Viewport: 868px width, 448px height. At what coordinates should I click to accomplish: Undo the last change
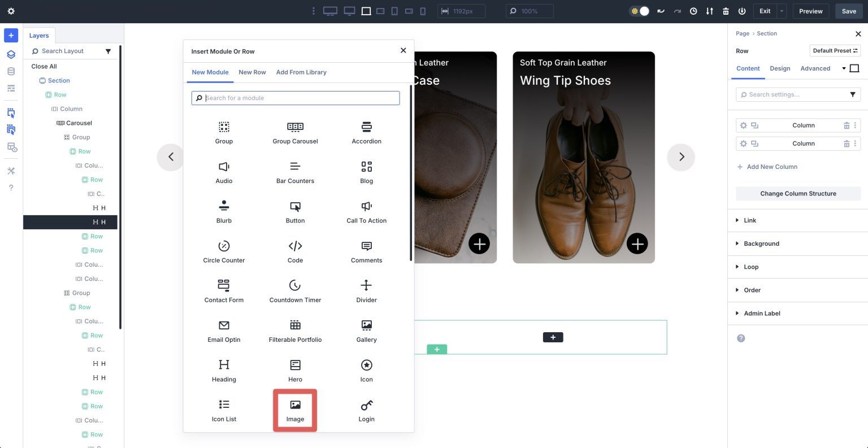point(661,11)
